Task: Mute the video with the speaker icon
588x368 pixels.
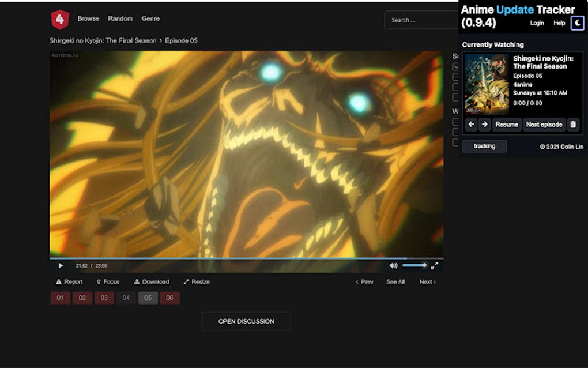Action: point(393,265)
